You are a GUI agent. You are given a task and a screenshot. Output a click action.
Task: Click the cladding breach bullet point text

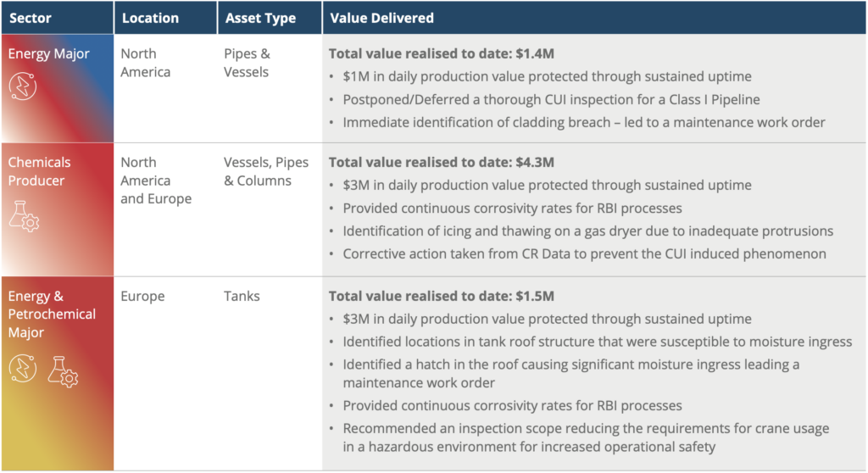point(584,122)
